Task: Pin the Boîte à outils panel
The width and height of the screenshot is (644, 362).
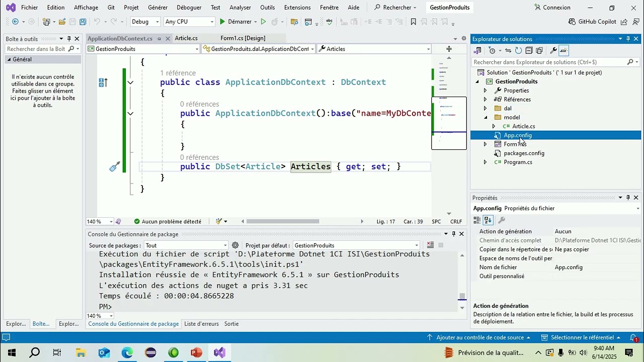Action: tap(69, 39)
